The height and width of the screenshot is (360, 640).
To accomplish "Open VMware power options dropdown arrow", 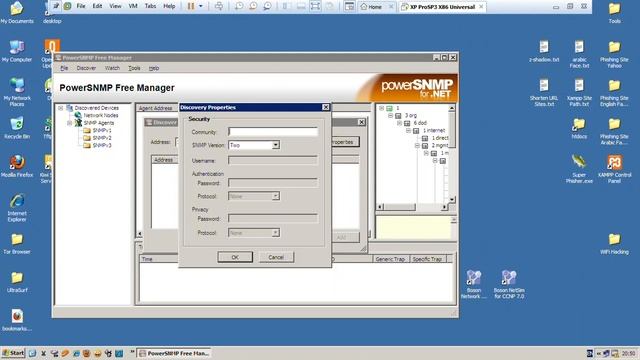I will click(200, 6).
